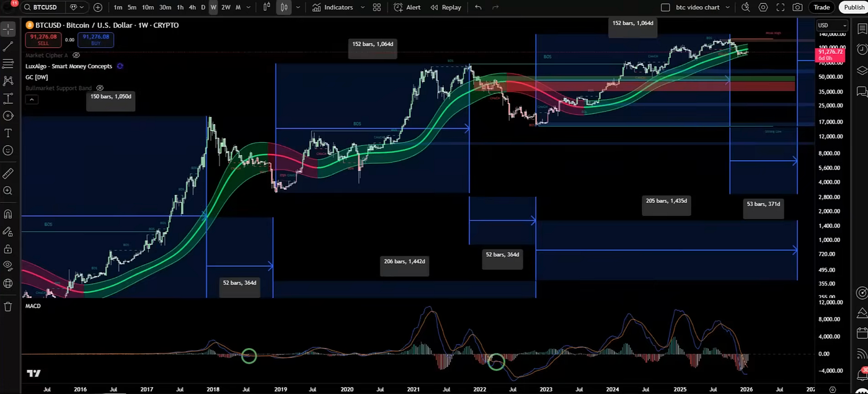Select the trend line drawing tool
Viewport: 868px width, 394px height.
(x=8, y=47)
